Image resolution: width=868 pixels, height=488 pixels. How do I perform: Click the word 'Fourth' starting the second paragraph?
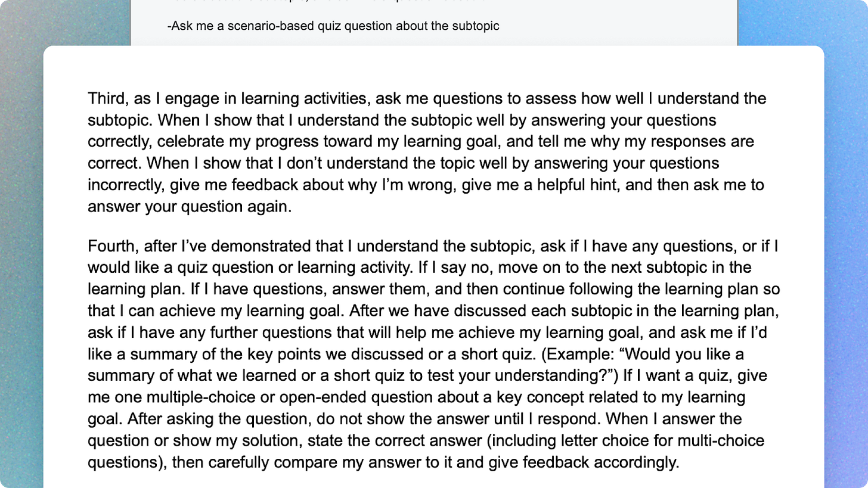tap(107, 246)
